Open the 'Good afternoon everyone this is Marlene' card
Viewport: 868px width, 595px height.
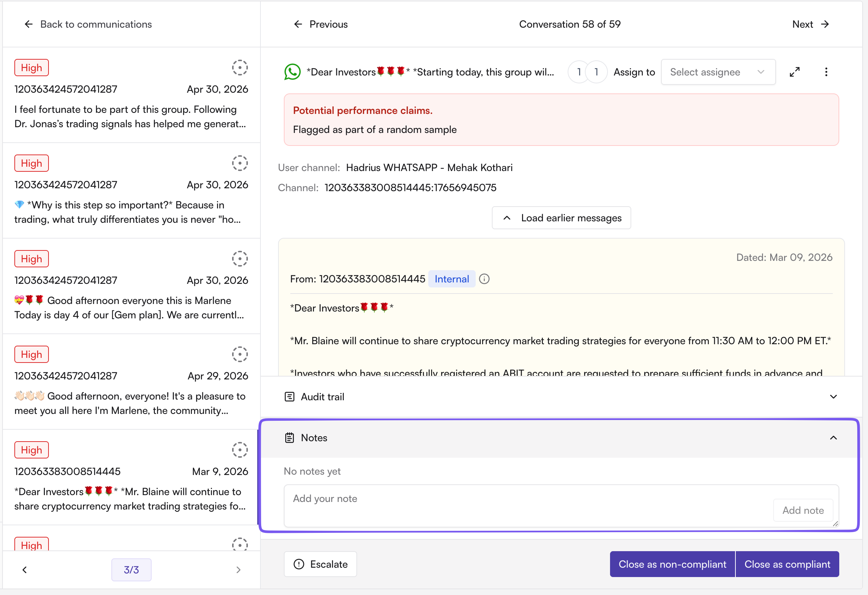(131, 286)
